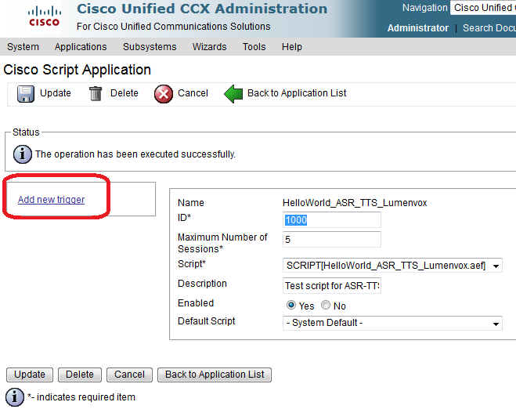516x420 pixels.
Task: Click the floppy disk Update icon
Action: click(x=25, y=94)
